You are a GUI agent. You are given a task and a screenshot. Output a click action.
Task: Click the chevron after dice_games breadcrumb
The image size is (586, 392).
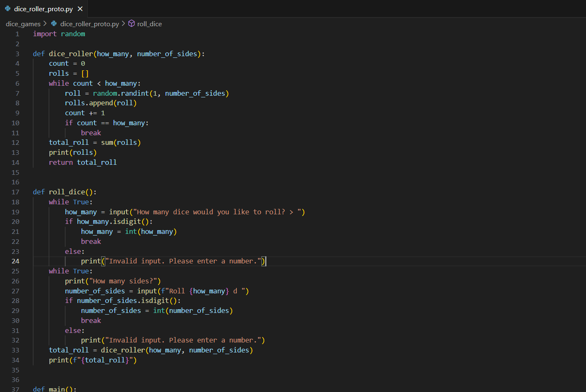click(45, 24)
